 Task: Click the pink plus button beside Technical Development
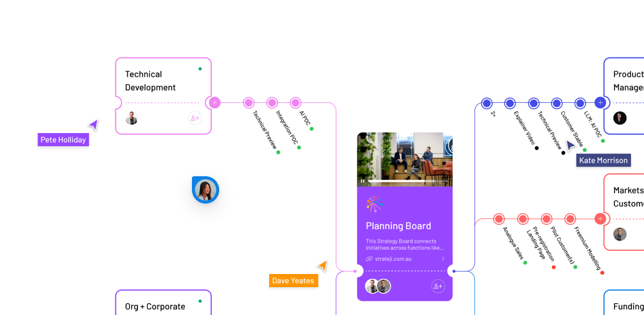[215, 103]
